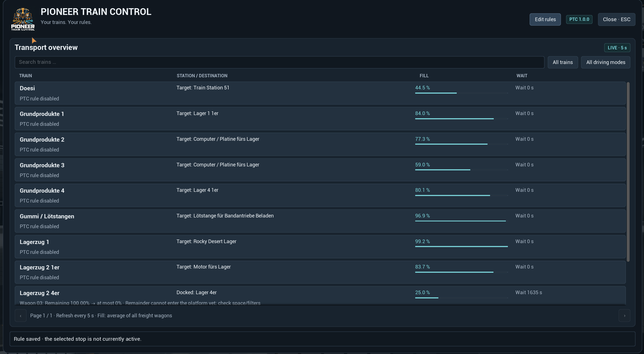Click Docked: Lager 4er

coord(197,293)
